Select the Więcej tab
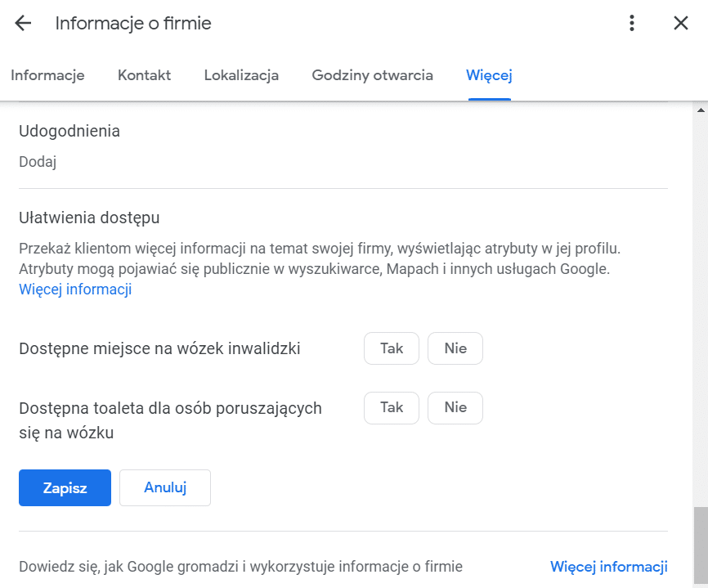Image resolution: width=708 pixels, height=588 pixels. pos(489,75)
